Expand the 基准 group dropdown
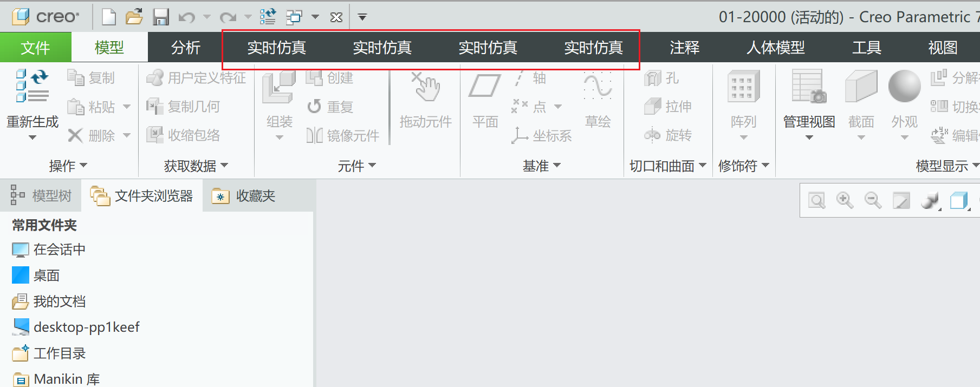Viewport: 980px width, 387px height. click(541, 166)
